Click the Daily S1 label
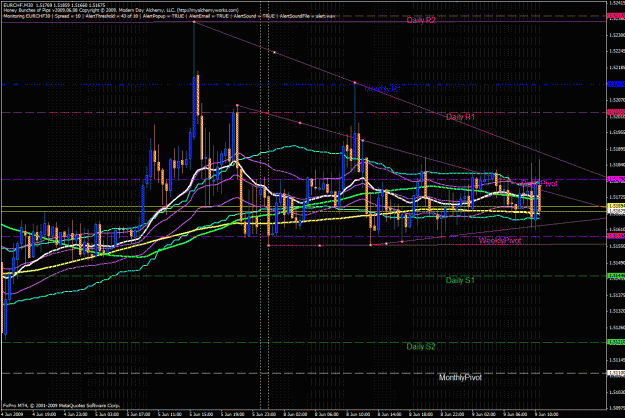625x418 pixels. coord(460,280)
